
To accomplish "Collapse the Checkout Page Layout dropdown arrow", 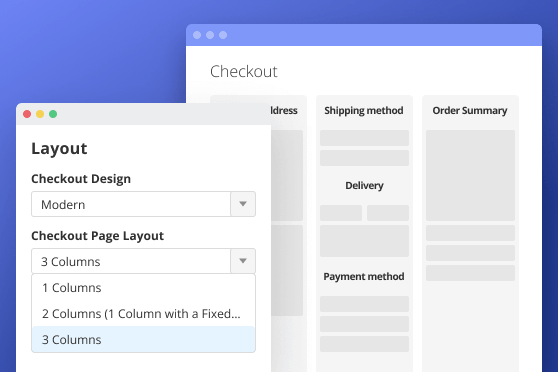I will 243,261.
